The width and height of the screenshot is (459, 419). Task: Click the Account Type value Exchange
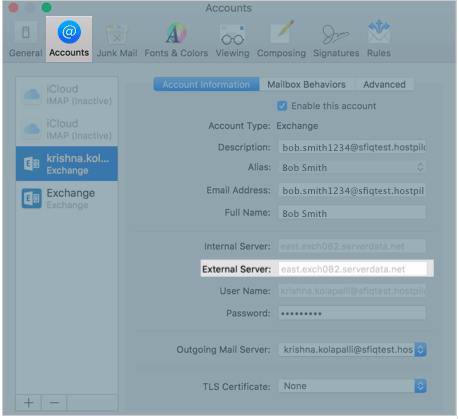click(x=297, y=126)
